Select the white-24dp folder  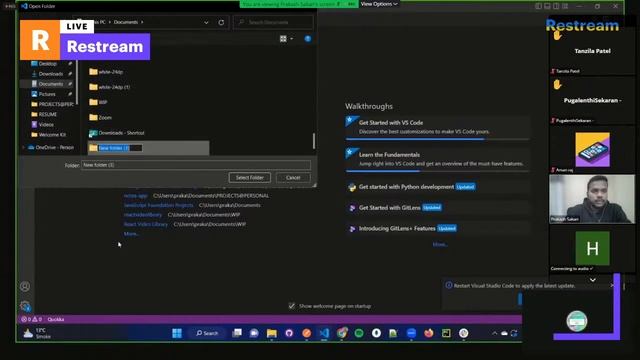106,72
